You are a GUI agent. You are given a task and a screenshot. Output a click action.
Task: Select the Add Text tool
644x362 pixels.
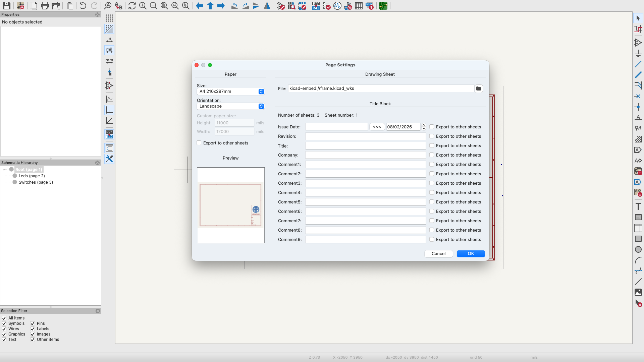pyautogui.click(x=638, y=206)
